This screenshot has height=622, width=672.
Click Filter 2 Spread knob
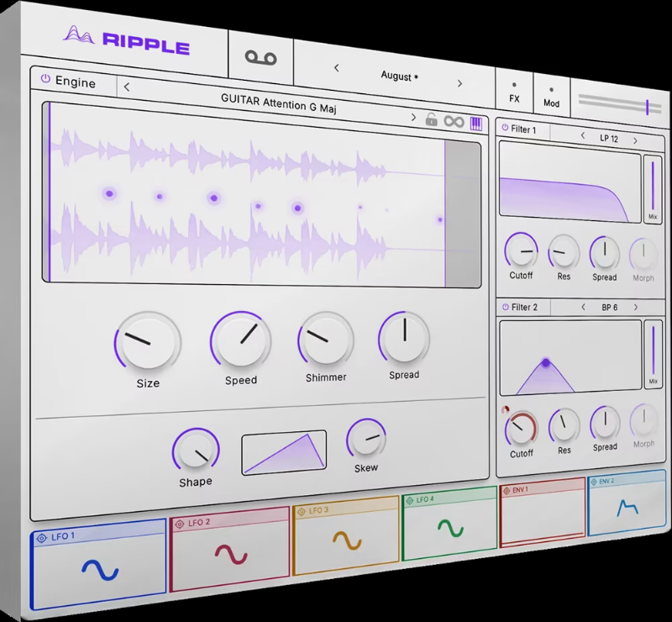click(605, 424)
